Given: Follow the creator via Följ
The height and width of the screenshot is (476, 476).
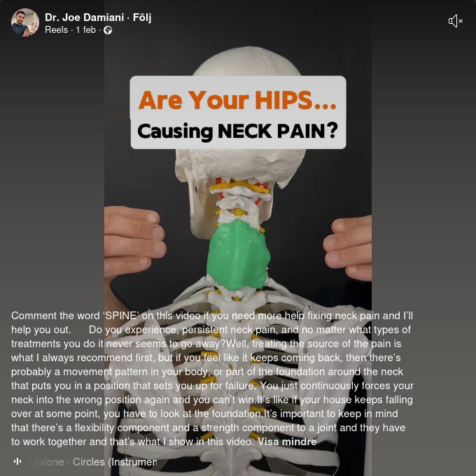Looking at the screenshot, I should click(x=142, y=17).
